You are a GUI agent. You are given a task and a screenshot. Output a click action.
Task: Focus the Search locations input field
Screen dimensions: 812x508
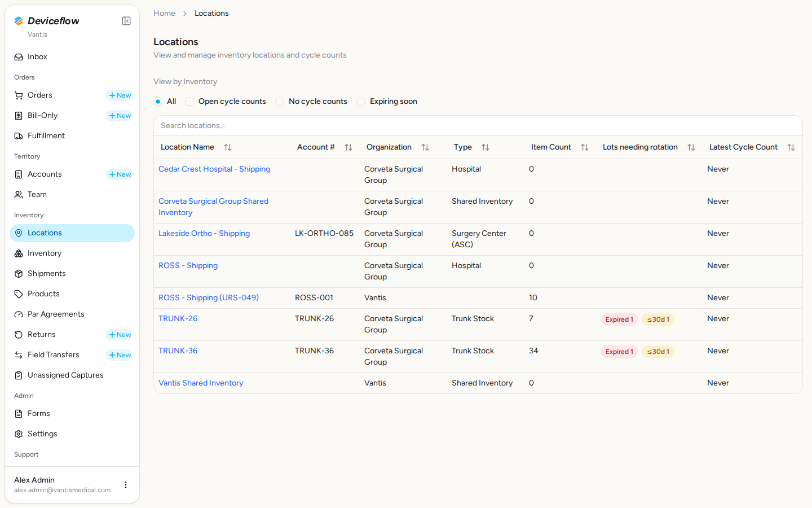(x=478, y=126)
